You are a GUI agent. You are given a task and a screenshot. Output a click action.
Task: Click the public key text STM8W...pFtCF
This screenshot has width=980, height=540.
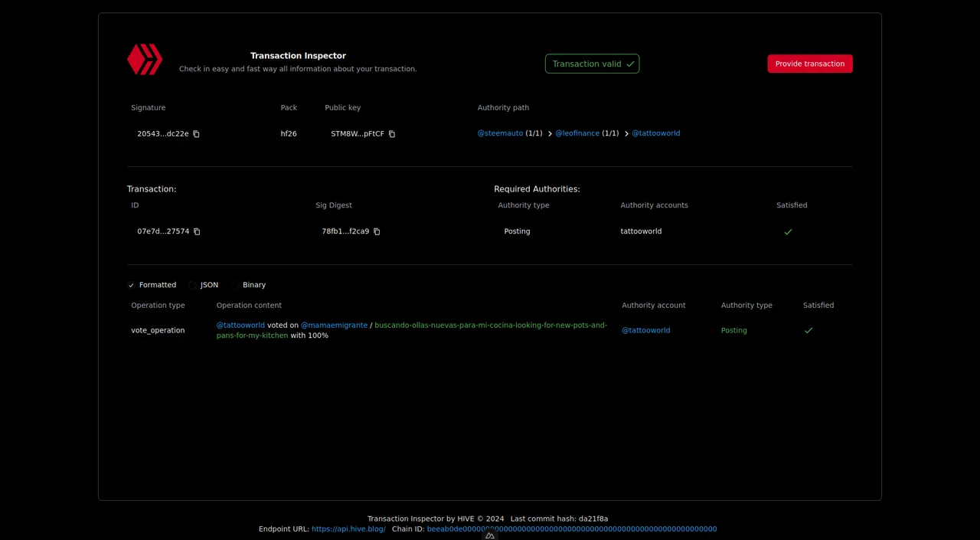pos(358,134)
